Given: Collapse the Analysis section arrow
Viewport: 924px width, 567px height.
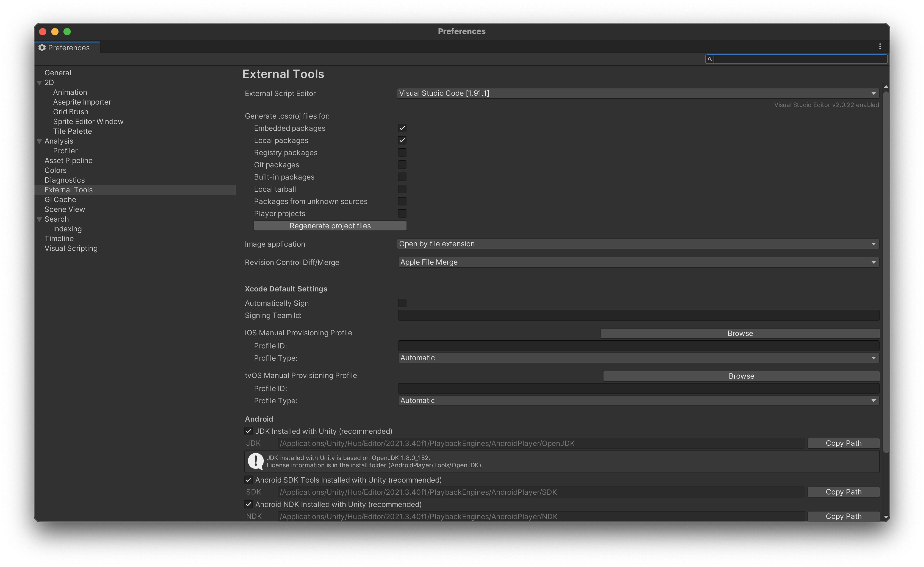Looking at the screenshot, I should (x=39, y=141).
